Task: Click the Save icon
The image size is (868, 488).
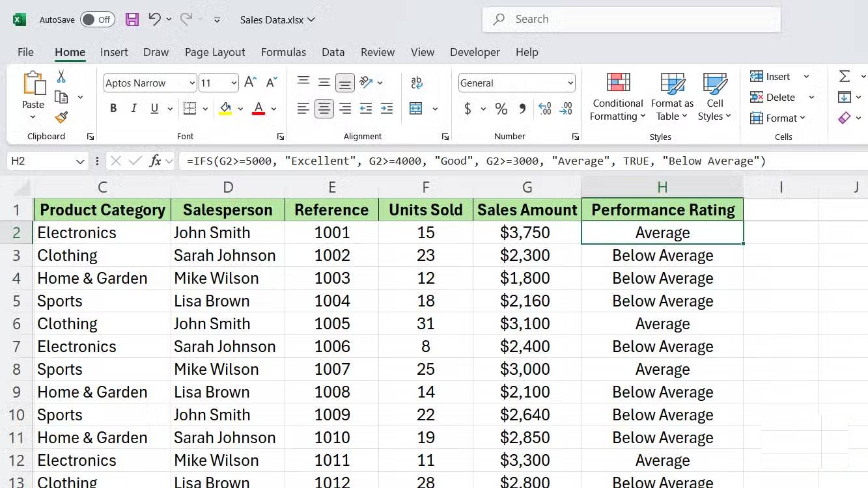Action: tap(132, 19)
